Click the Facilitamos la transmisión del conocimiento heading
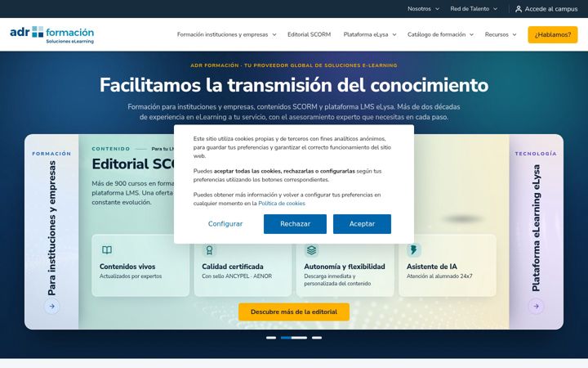The image size is (588, 368). 294,85
